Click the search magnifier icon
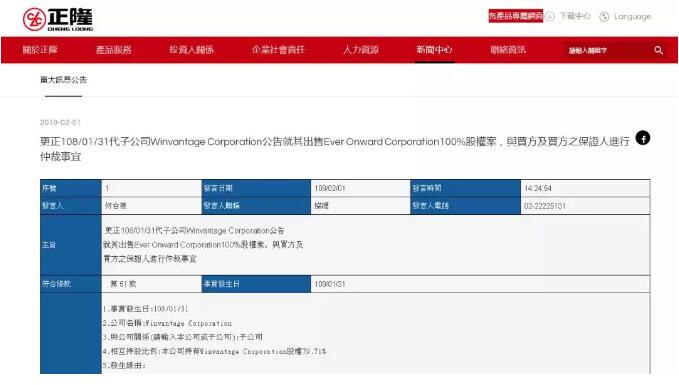The width and height of the screenshot is (679, 385). [658, 50]
